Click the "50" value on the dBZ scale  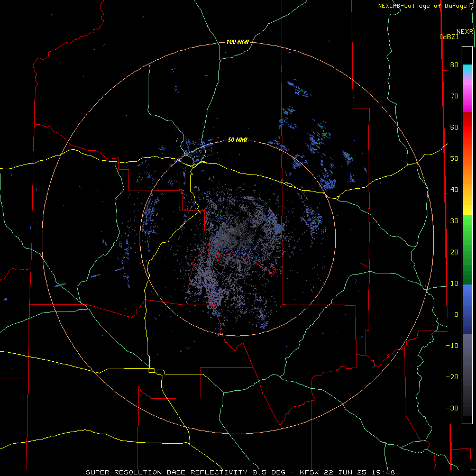click(454, 159)
